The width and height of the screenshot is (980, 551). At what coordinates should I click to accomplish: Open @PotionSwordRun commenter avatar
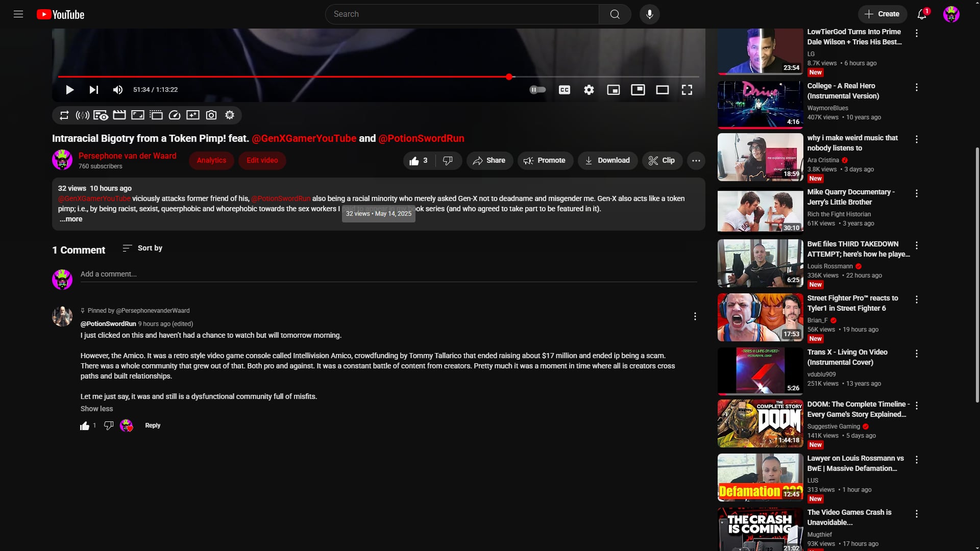pyautogui.click(x=62, y=317)
